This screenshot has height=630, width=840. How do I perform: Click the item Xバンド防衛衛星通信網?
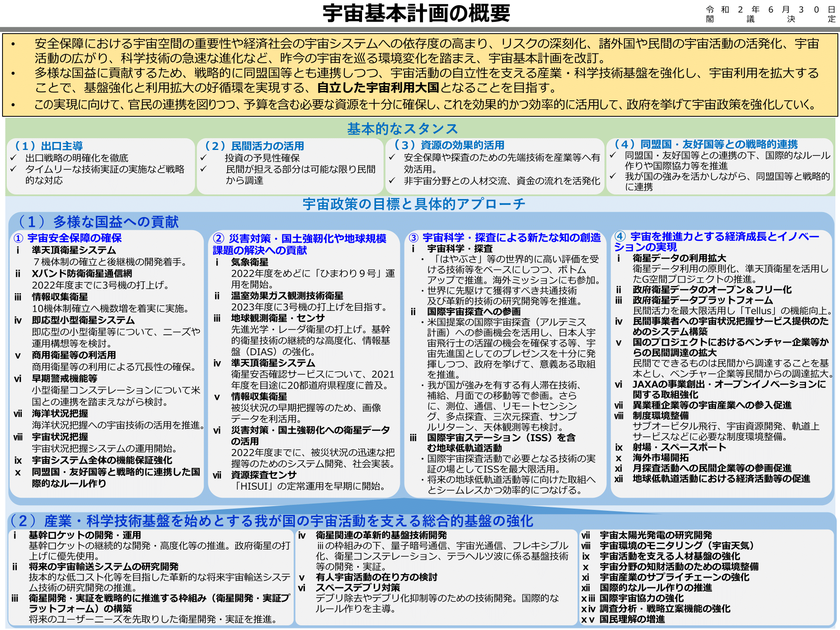point(82,273)
